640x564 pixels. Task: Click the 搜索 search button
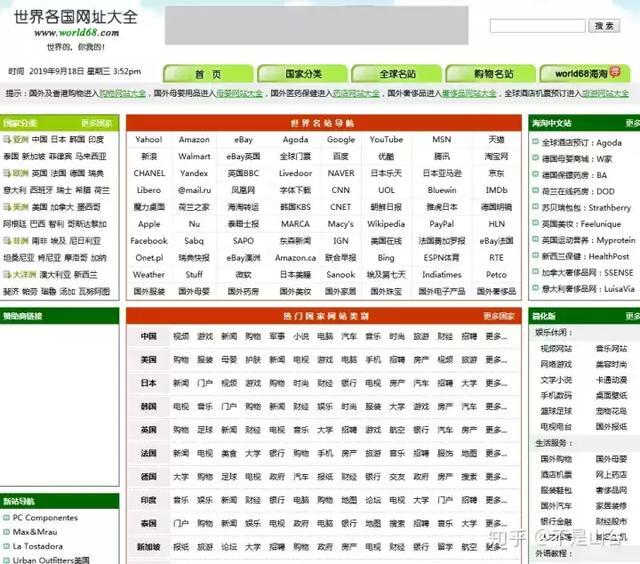click(x=604, y=26)
